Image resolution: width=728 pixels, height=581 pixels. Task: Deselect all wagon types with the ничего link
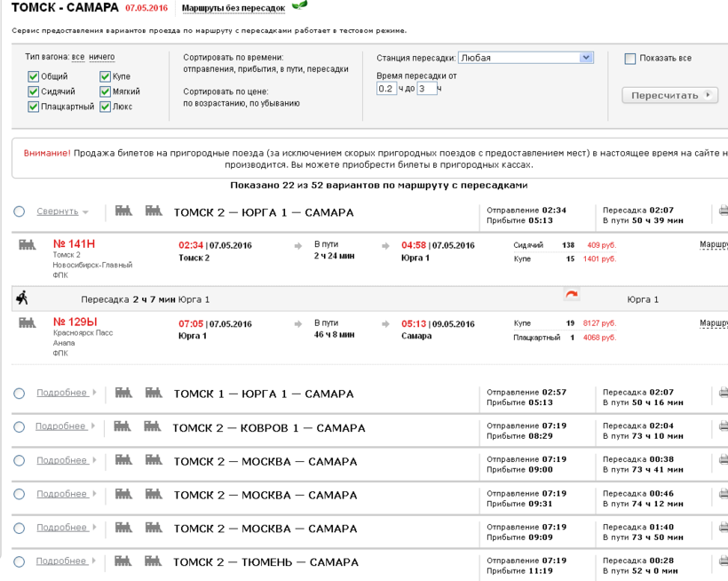click(x=102, y=57)
